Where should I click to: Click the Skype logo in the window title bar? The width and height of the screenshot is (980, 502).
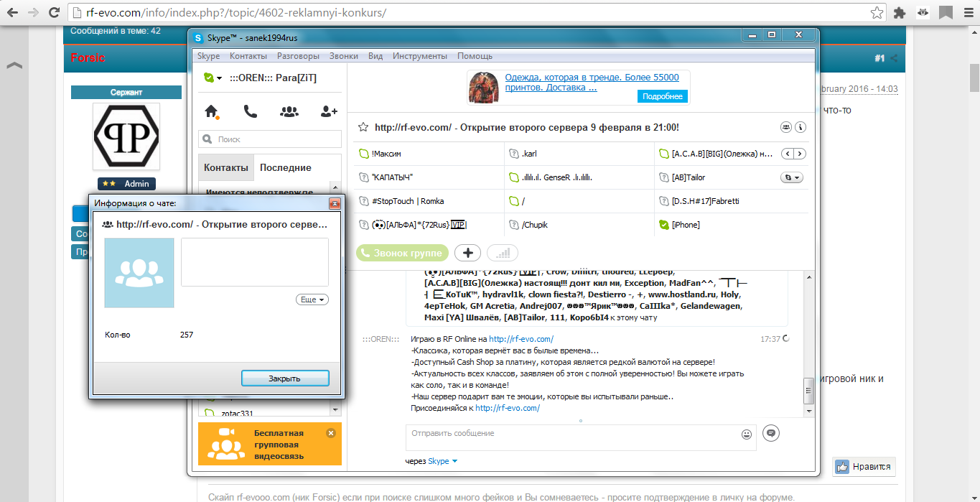[x=199, y=37]
